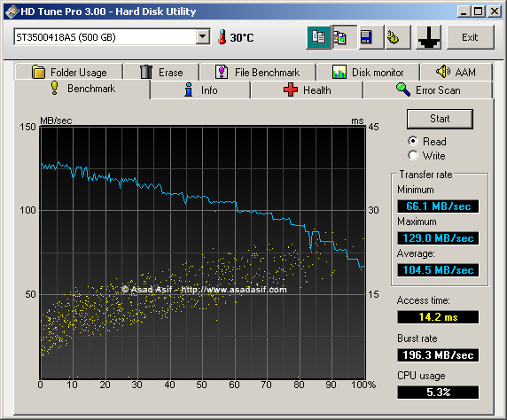The height and width of the screenshot is (420, 507).
Task: Click the thermometer temperature icon
Action: pos(222,37)
